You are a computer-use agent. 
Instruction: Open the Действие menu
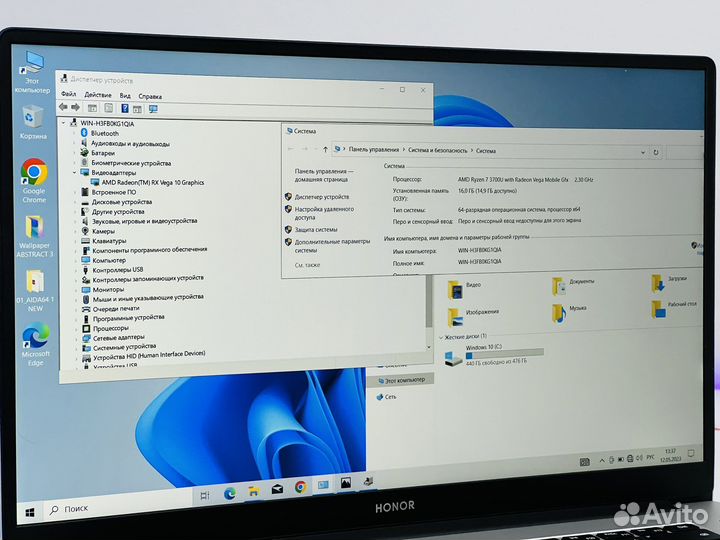tap(98, 95)
